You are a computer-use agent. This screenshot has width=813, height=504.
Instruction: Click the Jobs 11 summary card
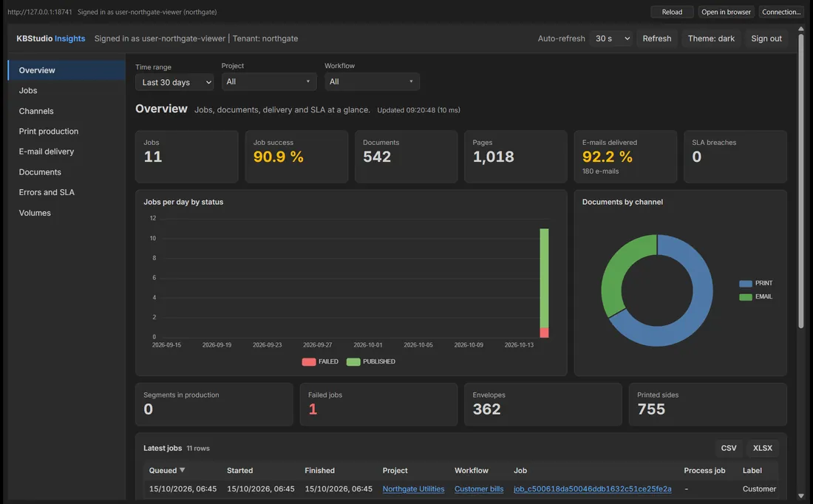187,157
